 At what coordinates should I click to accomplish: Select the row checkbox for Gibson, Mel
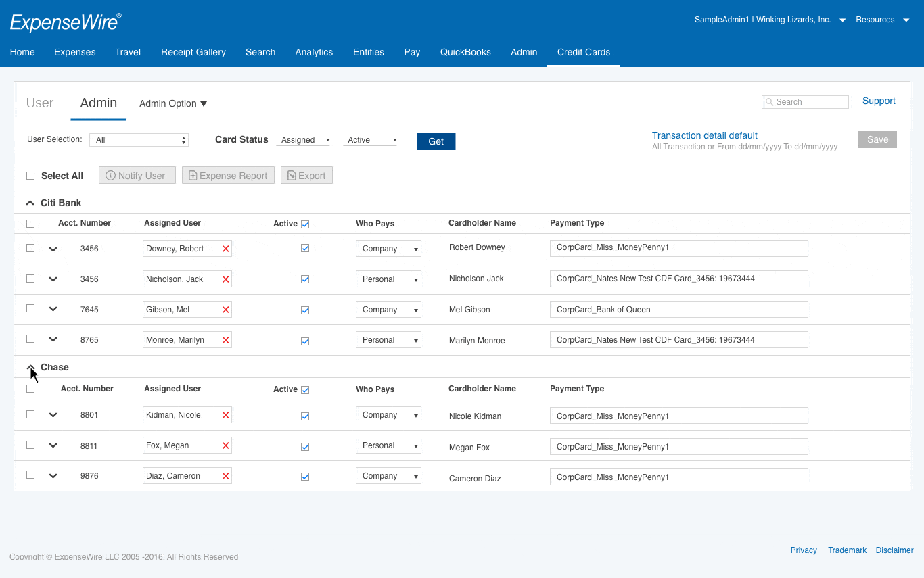[x=30, y=308]
